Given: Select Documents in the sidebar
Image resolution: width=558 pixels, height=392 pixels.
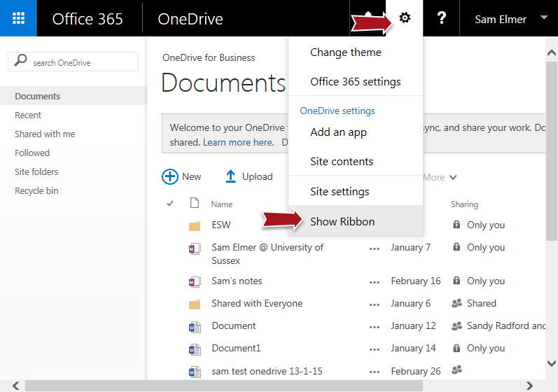Looking at the screenshot, I should tap(37, 97).
